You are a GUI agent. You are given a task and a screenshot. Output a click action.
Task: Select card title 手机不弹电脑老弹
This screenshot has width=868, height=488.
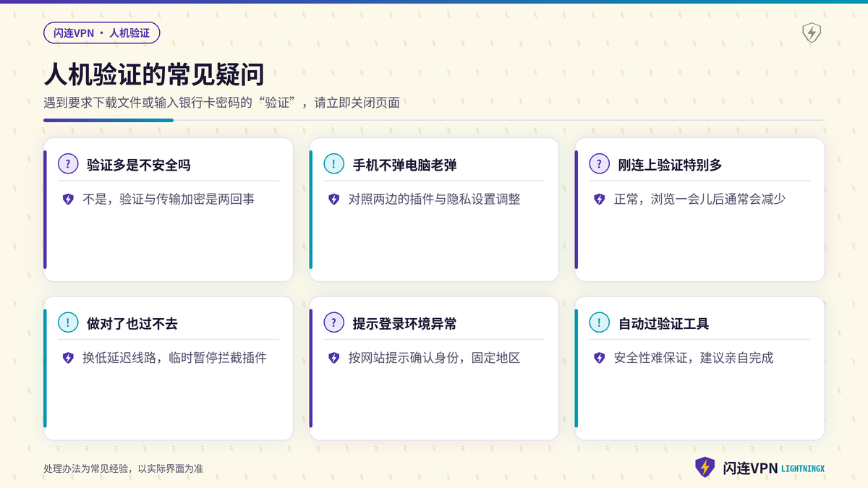click(404, 165)
